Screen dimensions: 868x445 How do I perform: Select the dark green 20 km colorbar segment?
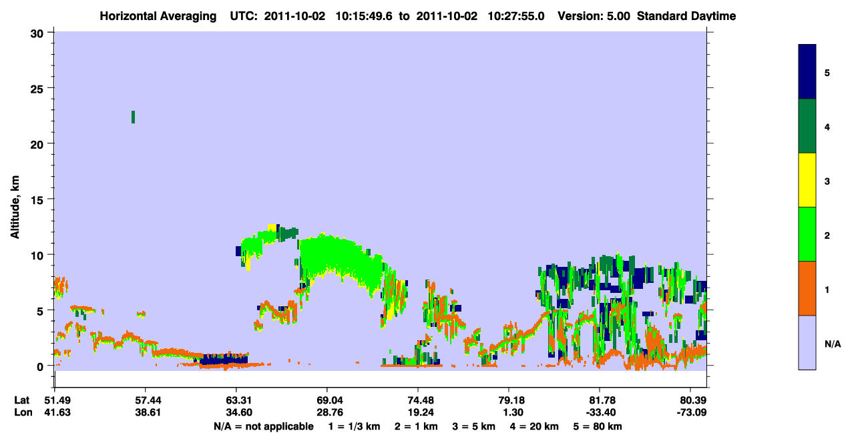pyautogui.click(x=807, y=126)
